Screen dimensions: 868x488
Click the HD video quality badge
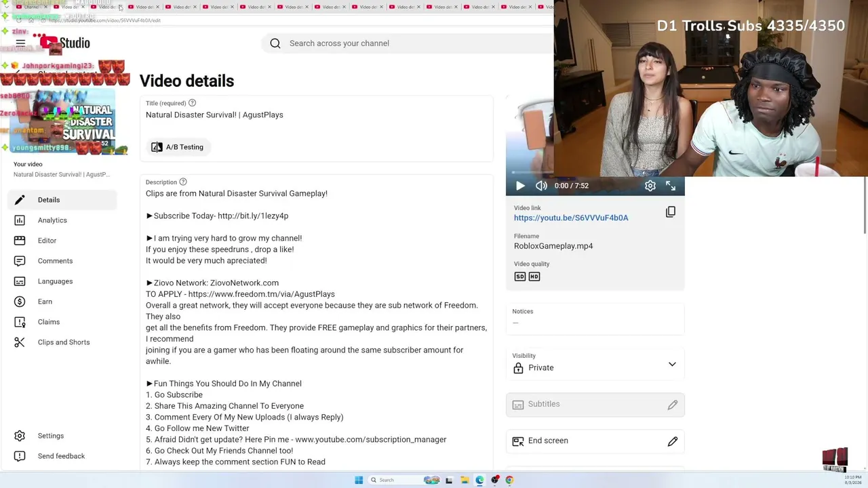[x=534, y=277]
